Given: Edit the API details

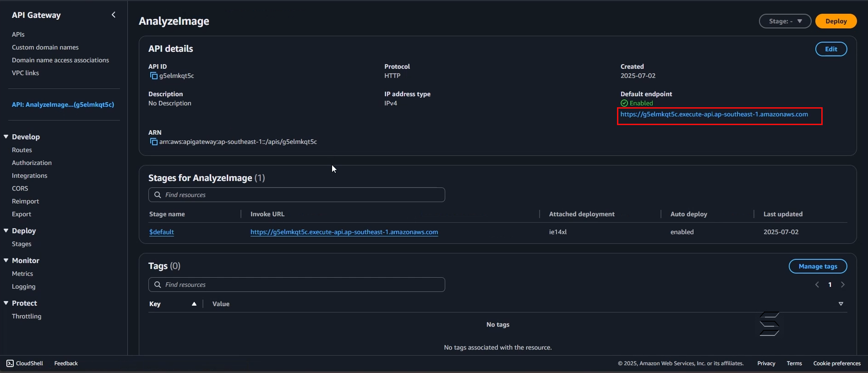Looking at the screenshot, I should 831,49.
